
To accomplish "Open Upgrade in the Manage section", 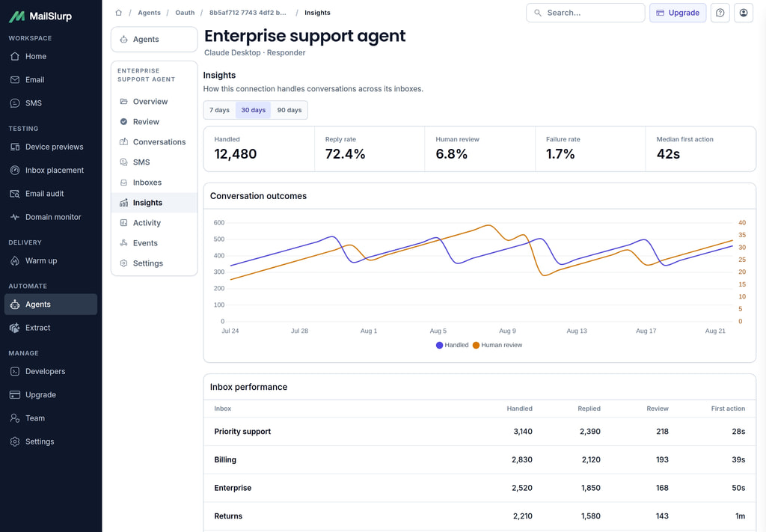I will pyautogui.click(x=51, y=395).
